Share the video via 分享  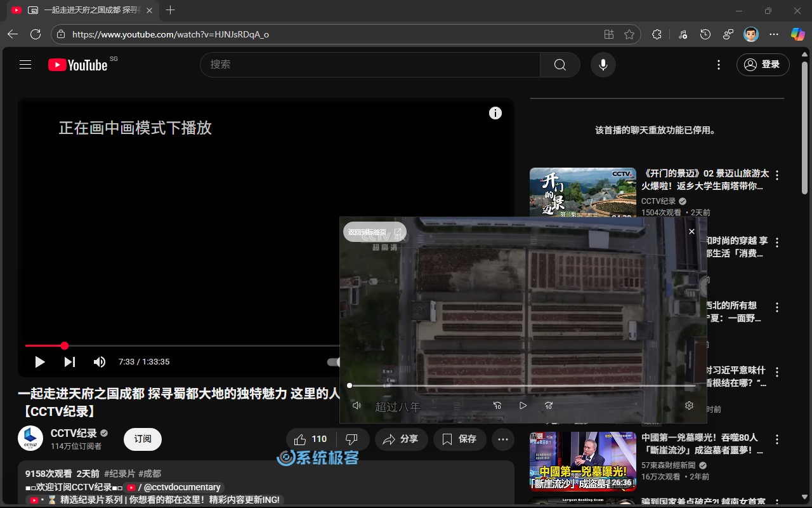click(401, 439)
